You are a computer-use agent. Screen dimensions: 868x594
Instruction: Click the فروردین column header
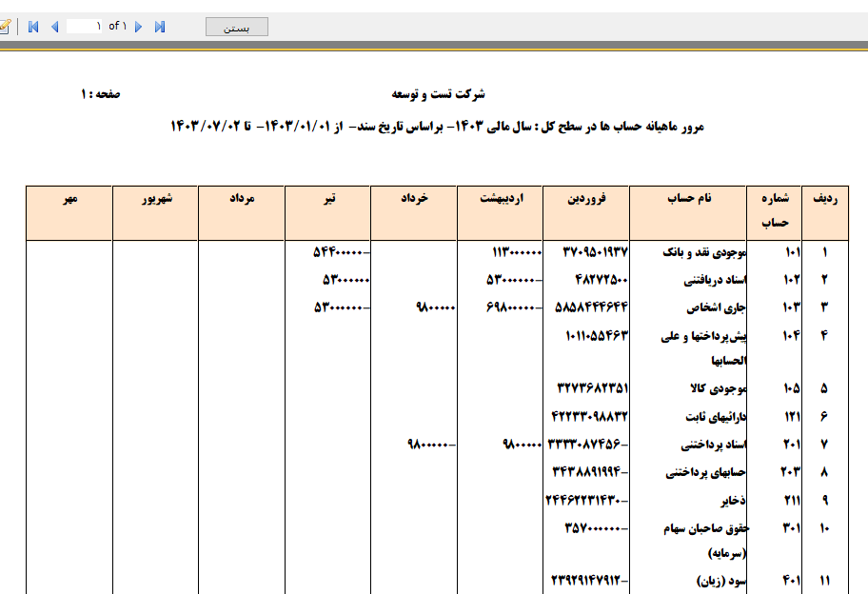586,213
